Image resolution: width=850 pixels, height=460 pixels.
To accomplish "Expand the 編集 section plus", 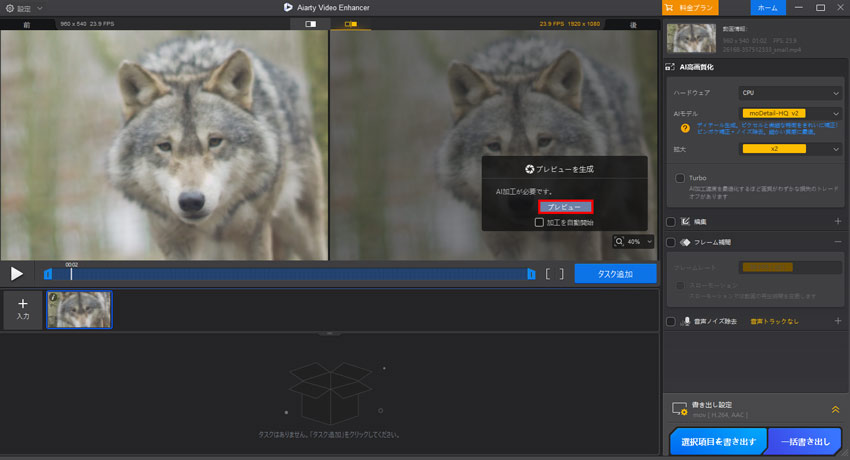I will click(x=838, y=221).
